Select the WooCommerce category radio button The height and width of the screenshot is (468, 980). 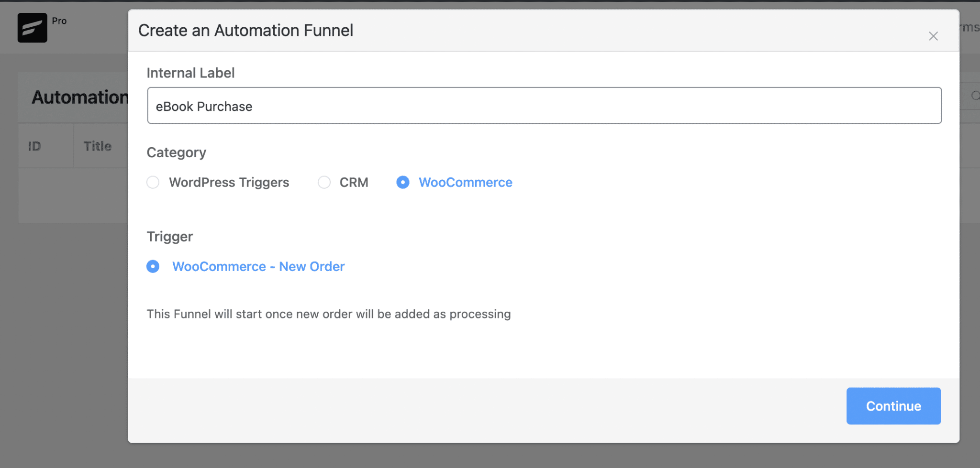[403, 182]
